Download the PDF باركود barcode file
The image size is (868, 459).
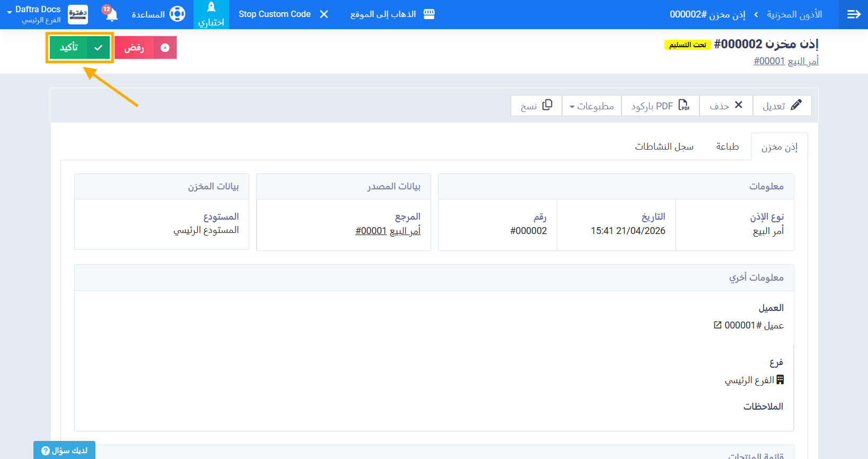click(x=660, y=106)
